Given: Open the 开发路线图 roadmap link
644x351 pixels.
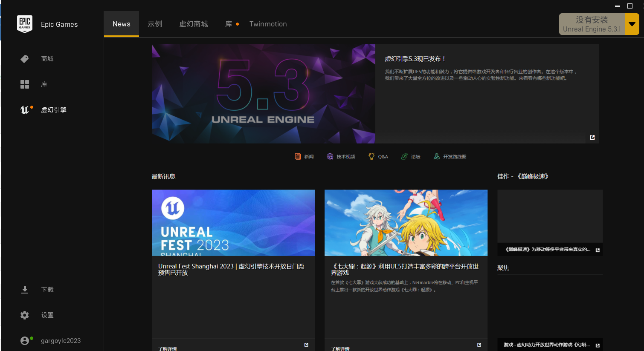Looking at the screenshot, I should coord(450,156).
